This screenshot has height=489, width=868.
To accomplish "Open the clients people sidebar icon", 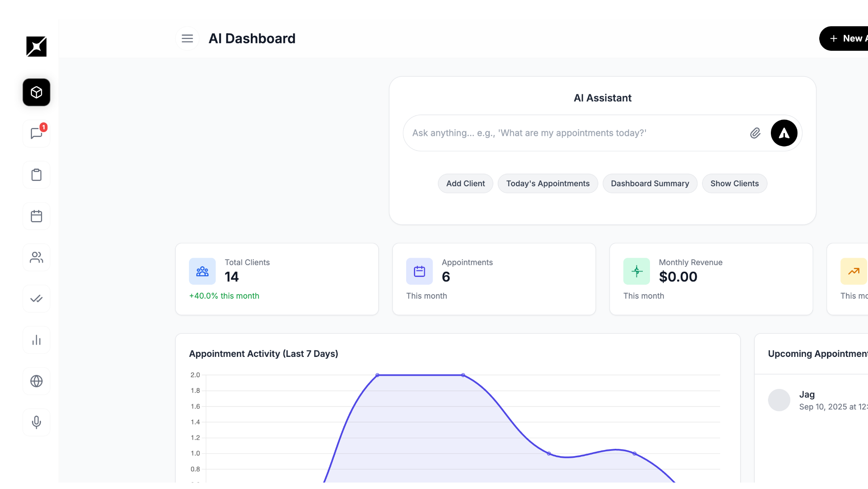I will [36, 258].
